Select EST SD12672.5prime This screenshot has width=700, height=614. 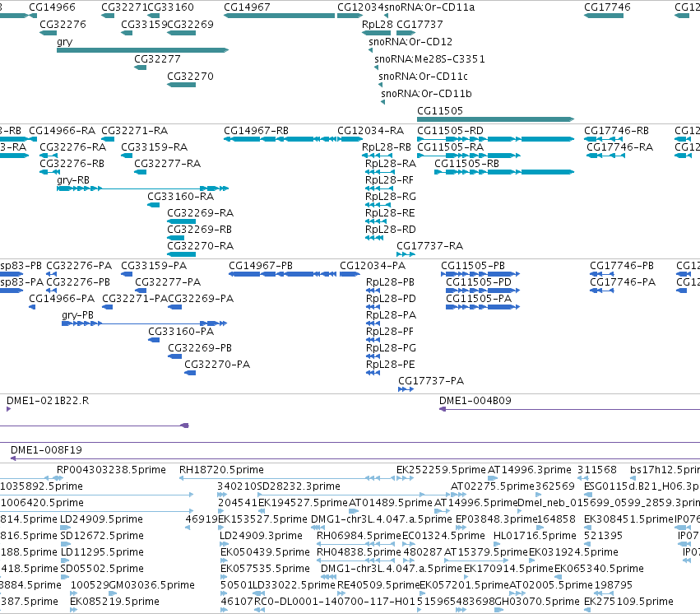65,544
